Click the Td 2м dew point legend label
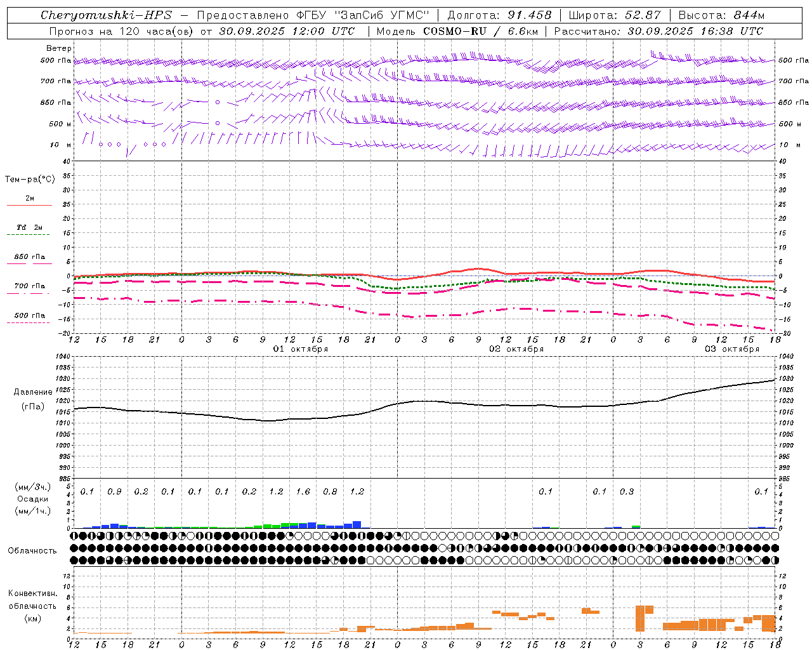The width and height of the screenshot is (812, 650). (30, 227)
